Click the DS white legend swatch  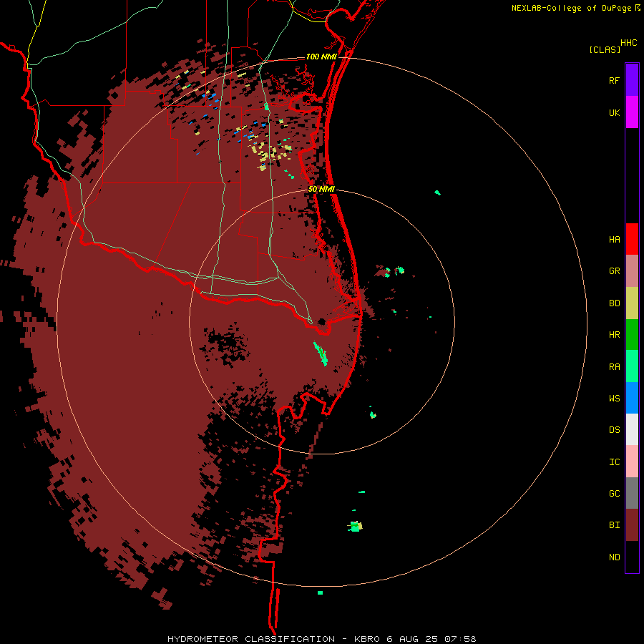click(632, 429)
